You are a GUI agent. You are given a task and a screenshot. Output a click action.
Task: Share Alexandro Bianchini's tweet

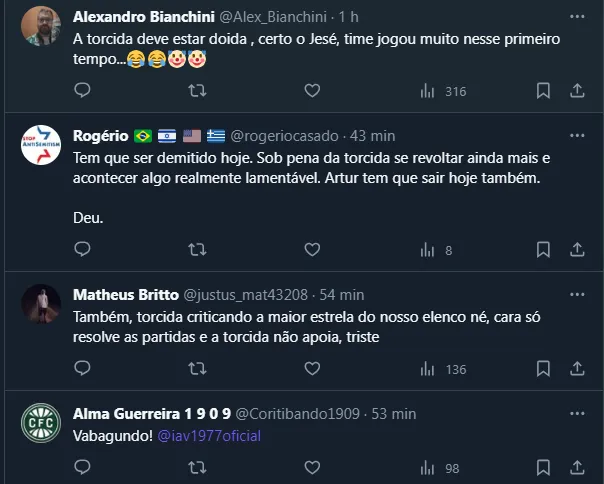click(577, 91)
